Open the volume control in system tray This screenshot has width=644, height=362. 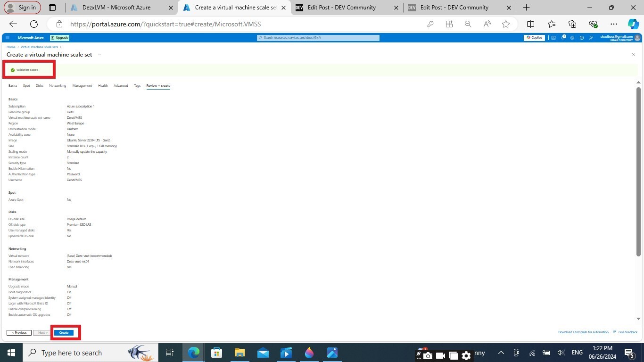click(x=561, y=353)
